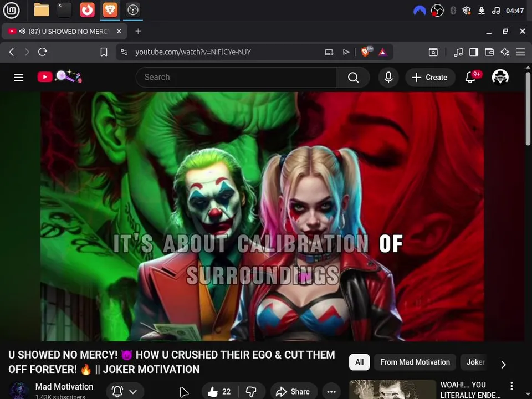Select the From Mad Motivation chip
The height and width of the screenshot is (399, 532).
[415, 362]
